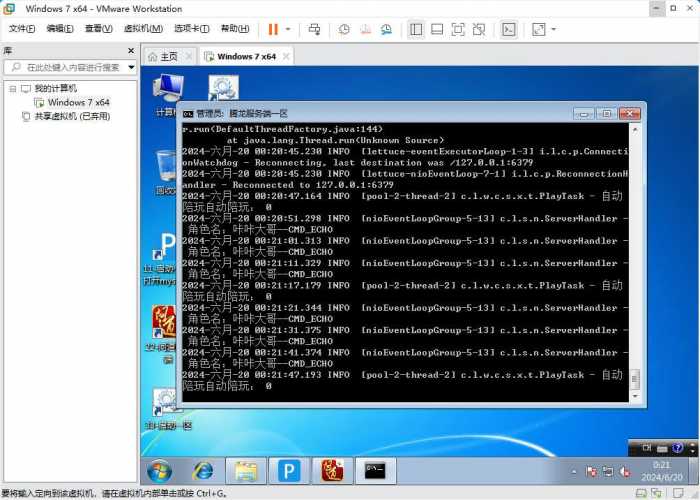The width and height of the screenshot is (700, 500).
Task: Click the console window scrollbar down arrow
Action: [635, 396]
